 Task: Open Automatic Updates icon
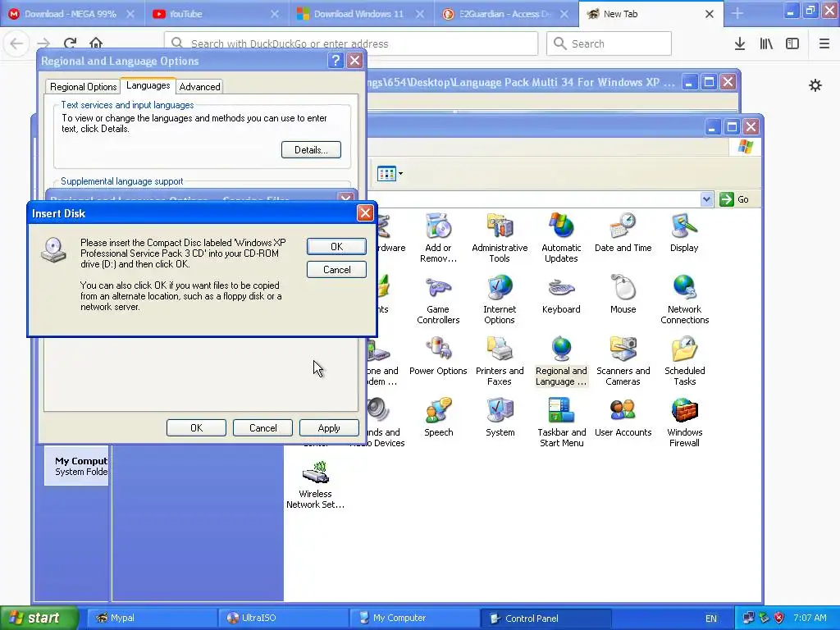[561, 238]
